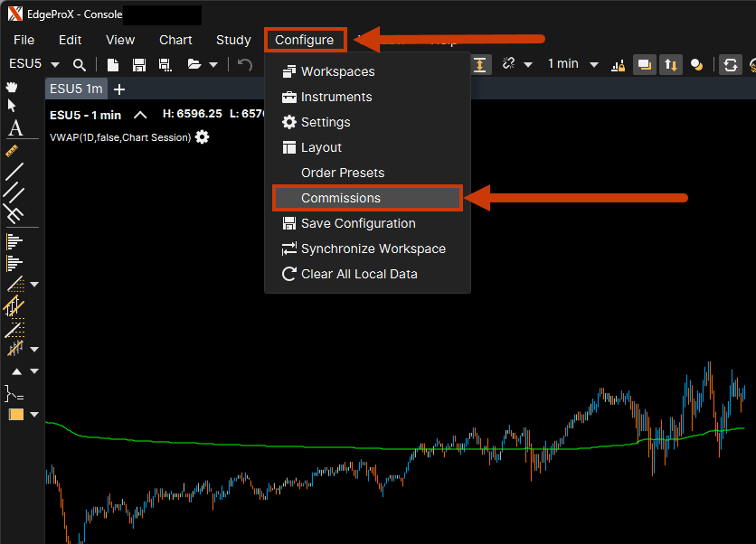Click the undo arrow in toolbar
This screenshot has height=544, width=756.
(244, 64)
